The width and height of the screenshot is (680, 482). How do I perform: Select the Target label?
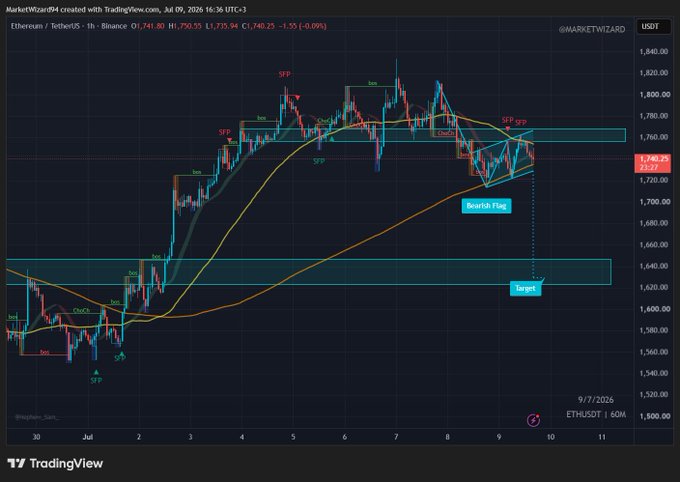click(x=525, y=289)
